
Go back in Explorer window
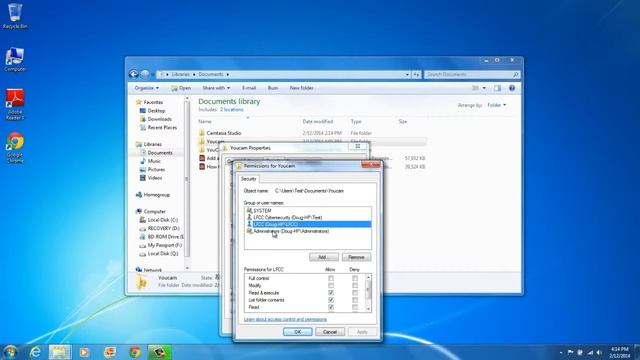coord(133,74)
